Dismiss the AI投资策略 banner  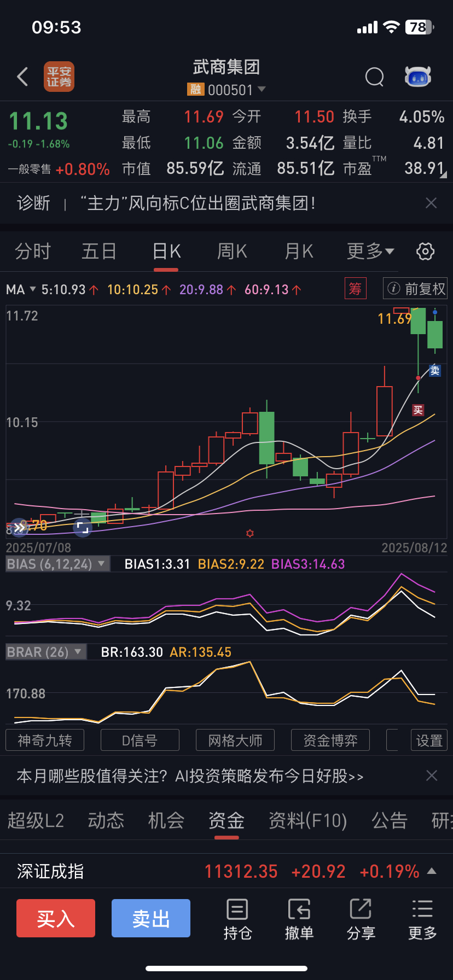432,775
